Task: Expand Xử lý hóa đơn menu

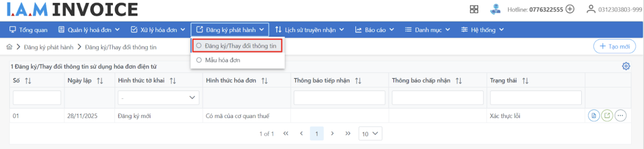Action: 158,30
